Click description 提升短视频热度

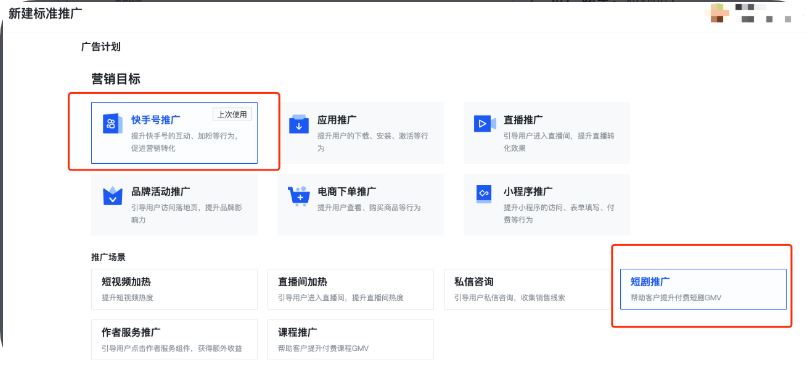pyautogui.click(x=127, y=298)
